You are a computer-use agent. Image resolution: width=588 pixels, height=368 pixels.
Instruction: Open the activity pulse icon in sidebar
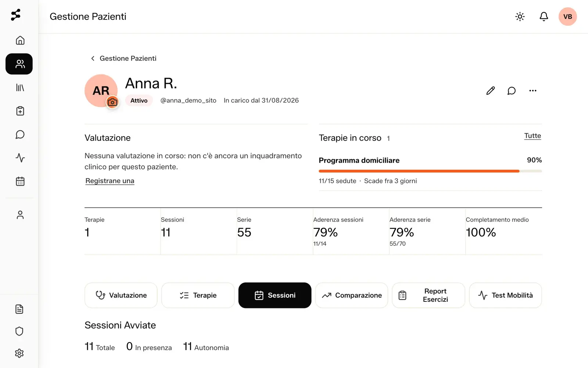click(x=20, y=158)
